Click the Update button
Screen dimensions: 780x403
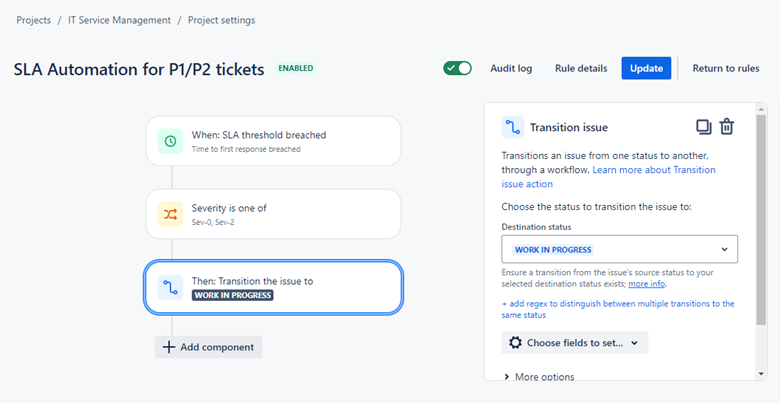pyautogui.click(x=646, y=68)
